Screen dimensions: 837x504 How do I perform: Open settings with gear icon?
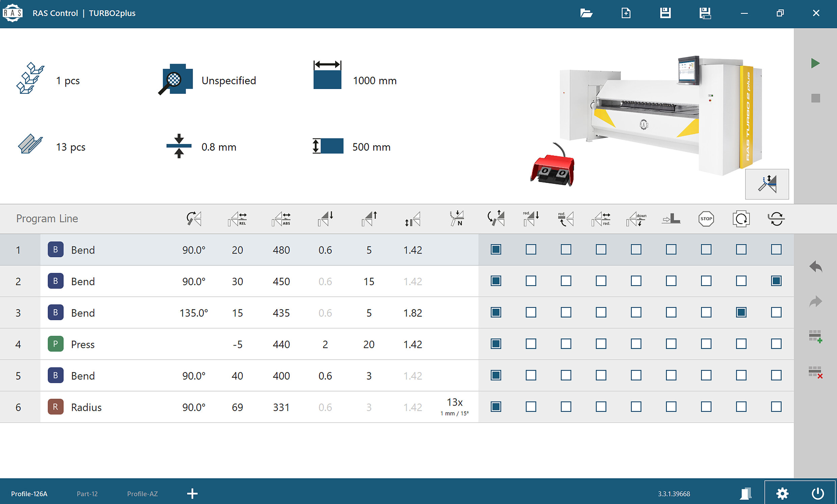tap(782, 494)
